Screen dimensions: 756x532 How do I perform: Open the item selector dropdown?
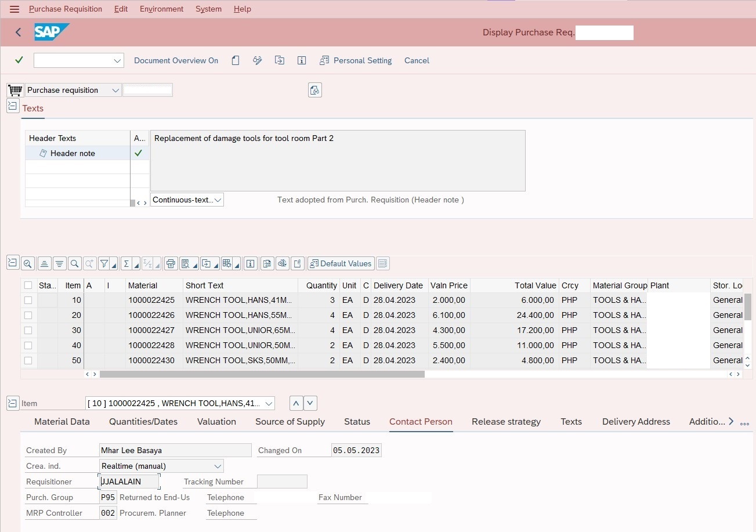(x=269, y=403)
